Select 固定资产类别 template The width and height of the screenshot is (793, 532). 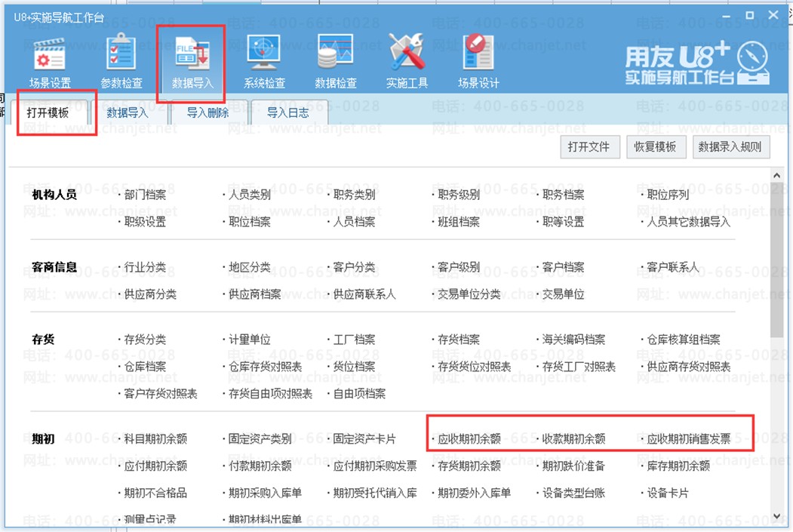point(260,439)
